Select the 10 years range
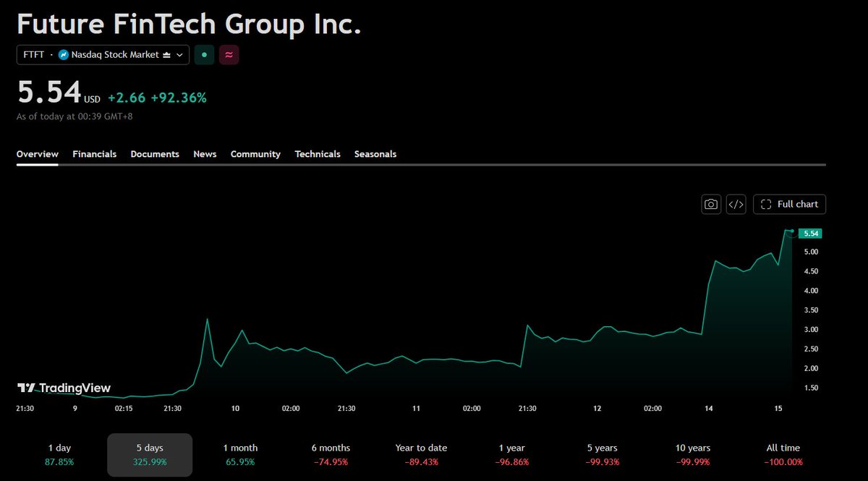Screen dimensions: 868x481 (x=693, y=455)
